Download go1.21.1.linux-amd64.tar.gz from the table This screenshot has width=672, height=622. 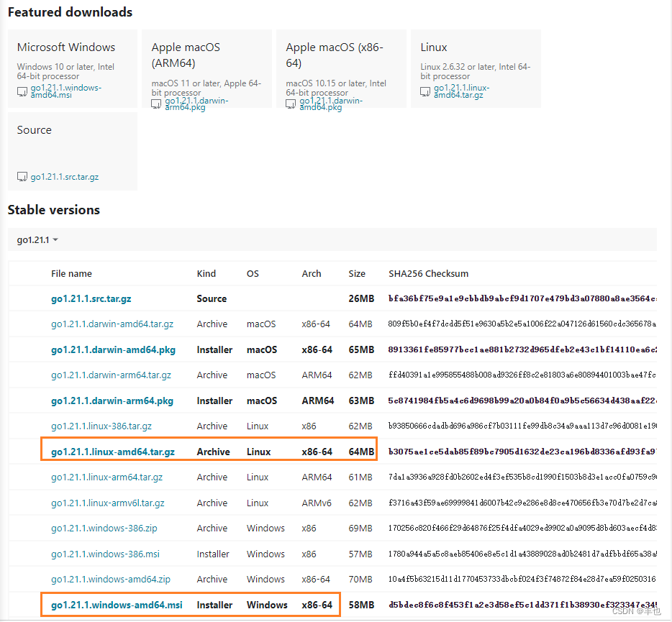[113, 452]
